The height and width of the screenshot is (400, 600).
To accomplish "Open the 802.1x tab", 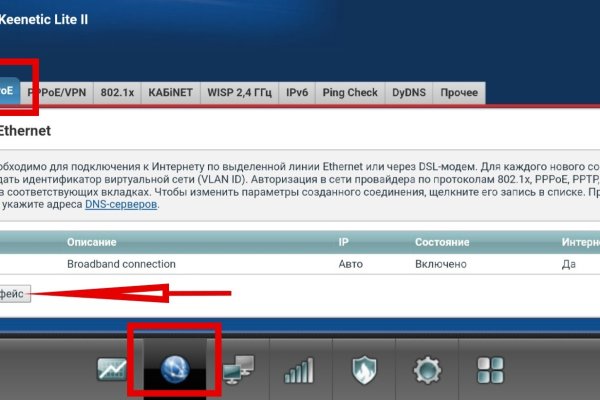I will click(x=118, y=93).
